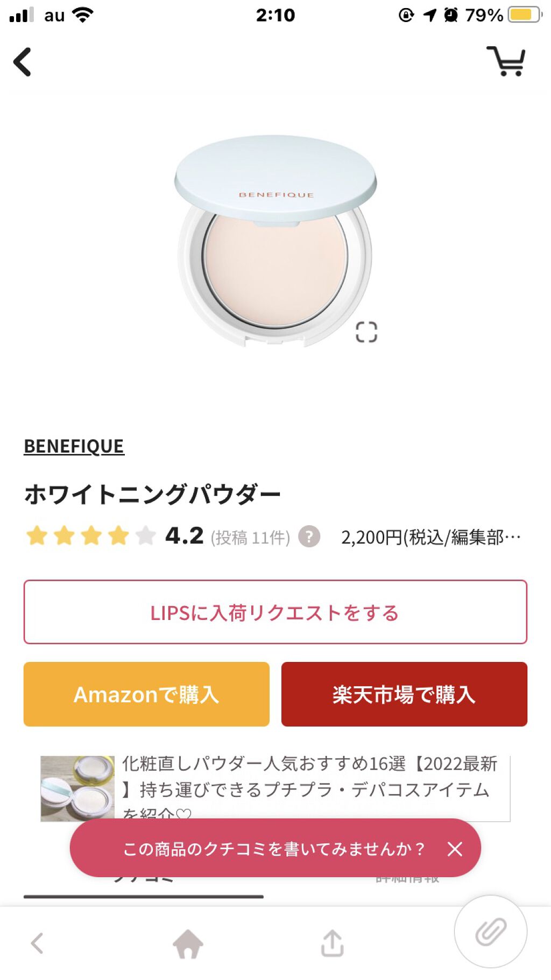
Task: Tap the review prompt この商品のクチコミを書いてみませんか
Action: click(x=273, y=849)
